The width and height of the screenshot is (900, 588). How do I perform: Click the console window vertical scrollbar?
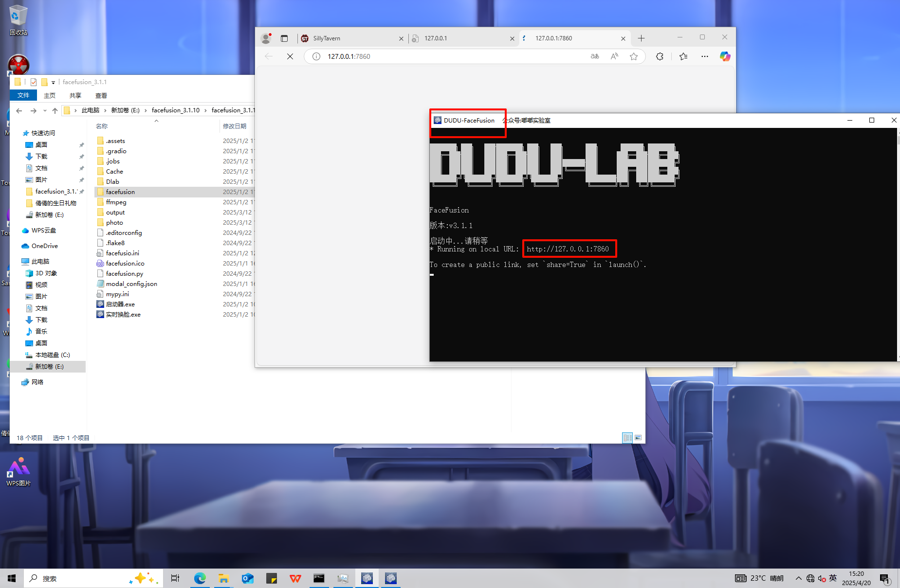click(898, 245)
